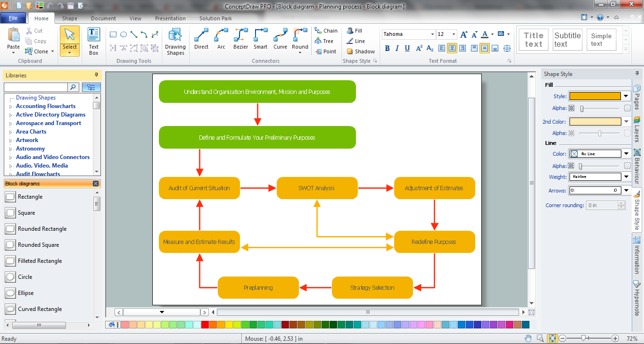Apply the Tree connector
The image size is (644, 344).
(x=325, y=41)
